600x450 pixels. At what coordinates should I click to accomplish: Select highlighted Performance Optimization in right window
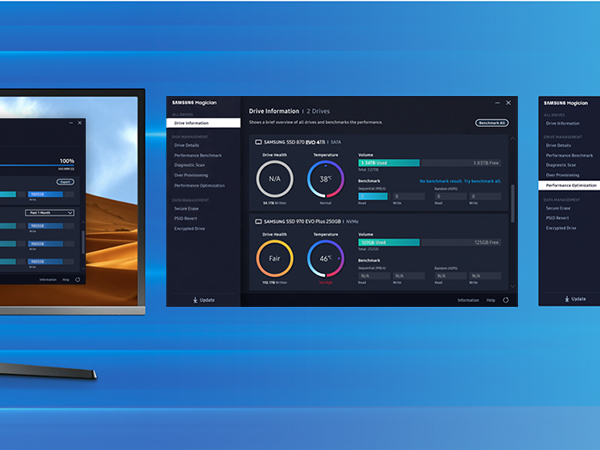point(569,186)
